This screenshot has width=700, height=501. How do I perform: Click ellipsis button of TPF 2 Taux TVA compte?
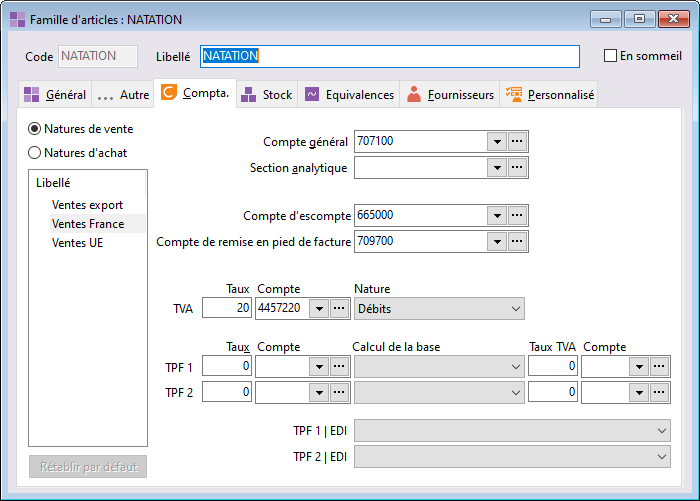point(659,392)
